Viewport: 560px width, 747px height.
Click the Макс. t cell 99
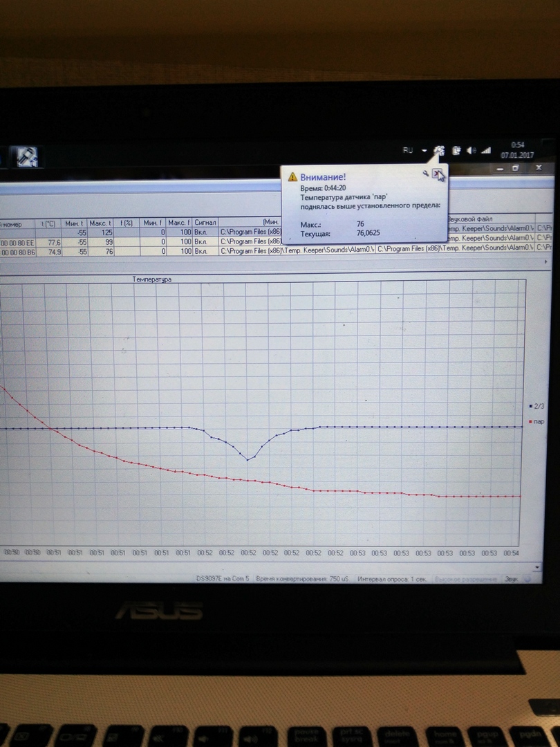(x=100, y=241)
